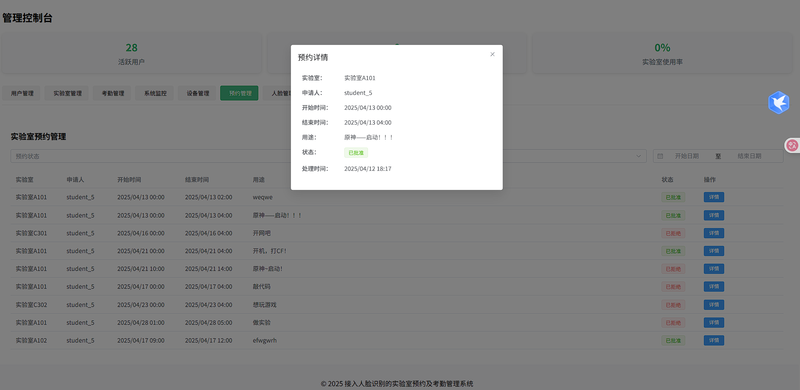Click 已拒绝 tag on the 敲代码 row
Viewport: 800px width, 390px height.
(x=673, y=287)
